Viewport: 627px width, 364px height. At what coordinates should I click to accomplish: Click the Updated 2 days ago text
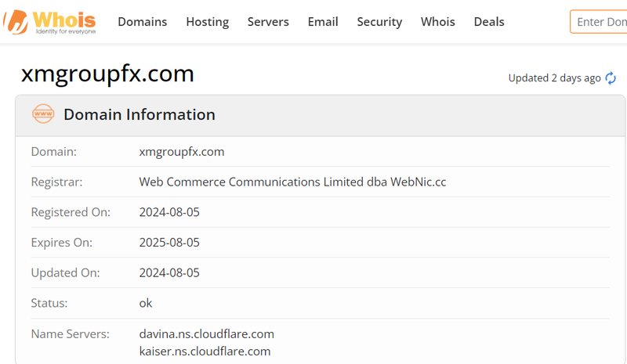click(x=554, y=78)
